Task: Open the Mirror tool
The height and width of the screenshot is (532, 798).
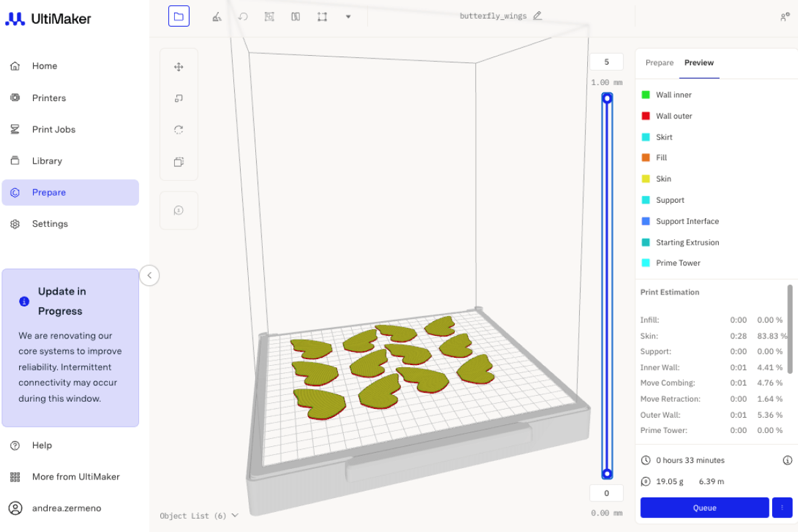Action: tap(178, 162)
